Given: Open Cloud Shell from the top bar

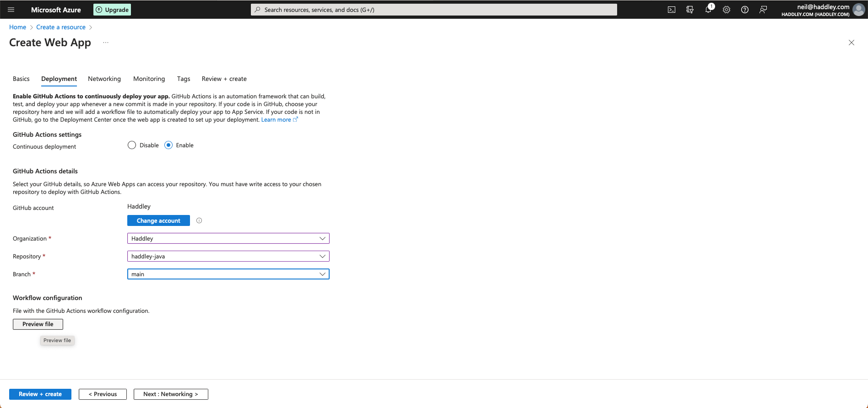Looking at the screenshot, I should point(672,10).
